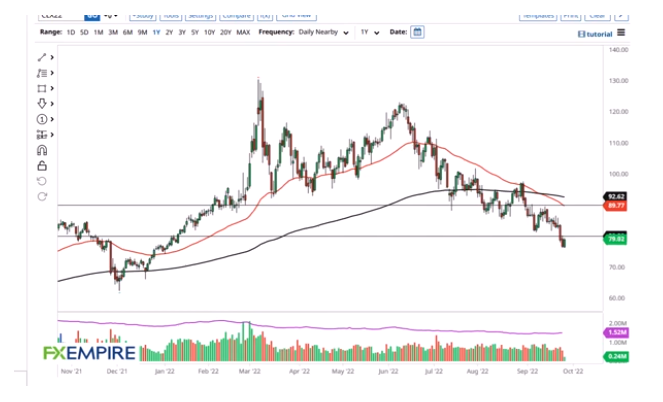Image resolution: width=663 pixels, height=402 pixels.
Task: Set range to MAX
Action: [x=243, y=32]
